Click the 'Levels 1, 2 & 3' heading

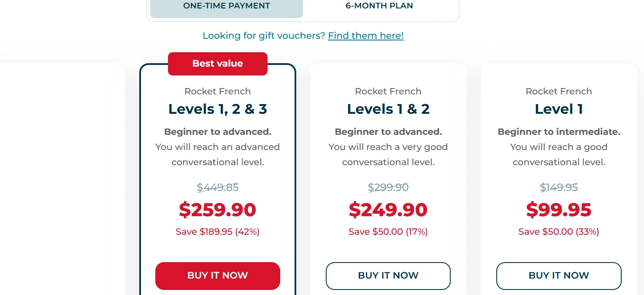217,109
